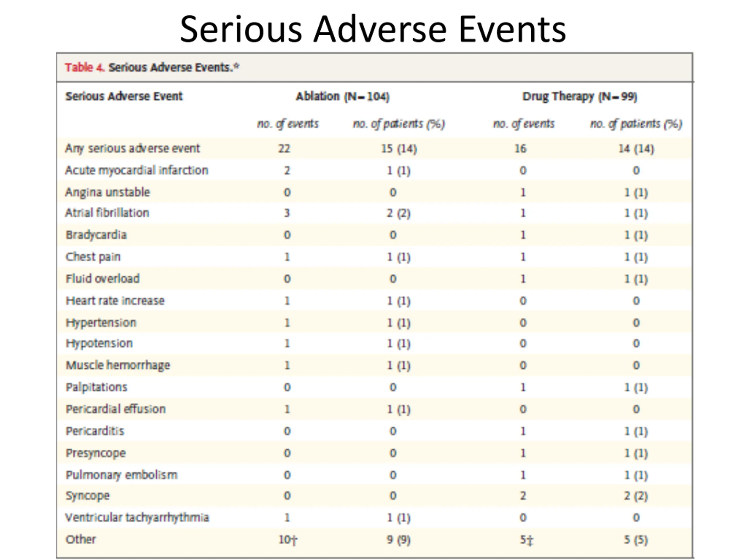Click the Serious Adverse Event column header

pyautogui.click(x=124, y=97)
